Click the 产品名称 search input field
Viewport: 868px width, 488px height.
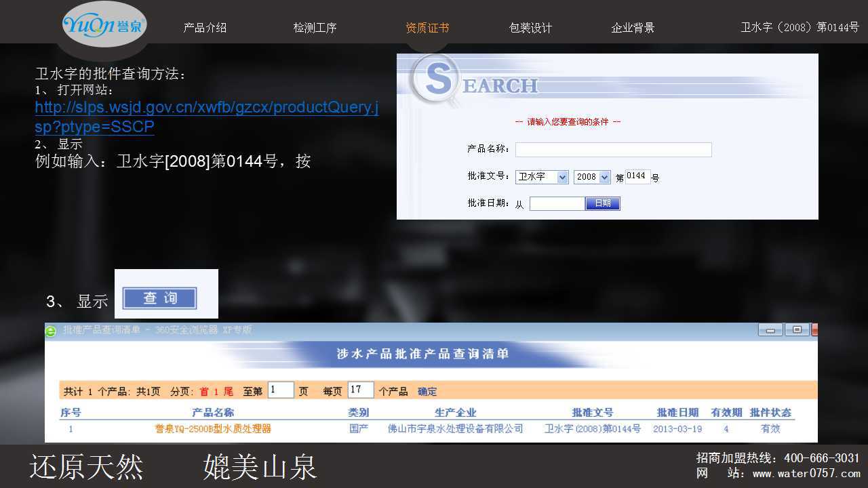[x=614, y=150]
